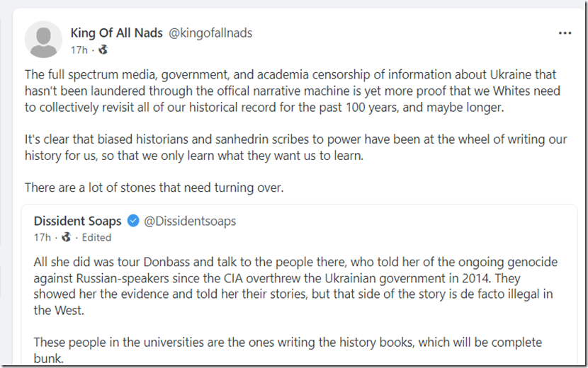This screenshot has width=588, height=368.
Task: Click the 17h timestamp under King Of All Nads
Action: click(x=79, y=50)
